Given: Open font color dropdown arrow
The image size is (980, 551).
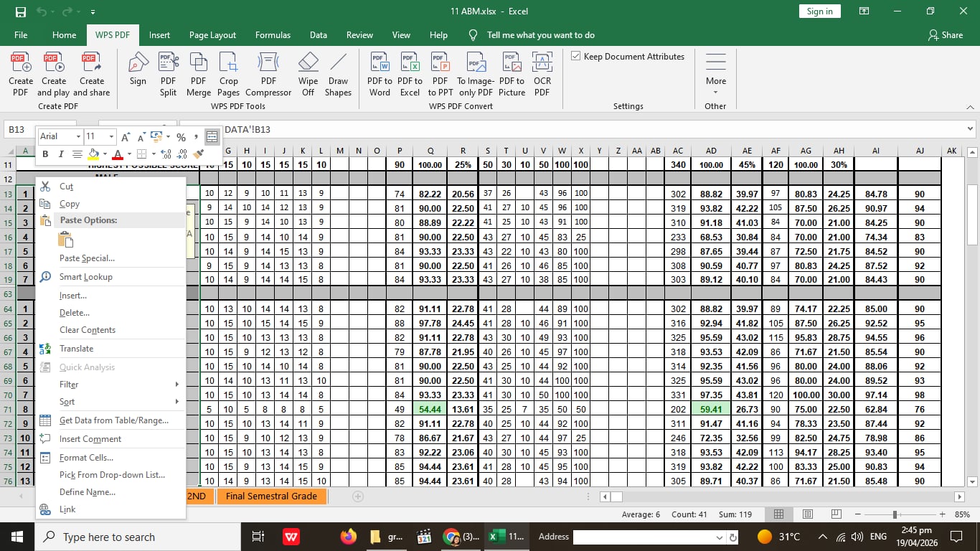Looking at the screenshot, I should pyautogui.click(x=129, y=154).
